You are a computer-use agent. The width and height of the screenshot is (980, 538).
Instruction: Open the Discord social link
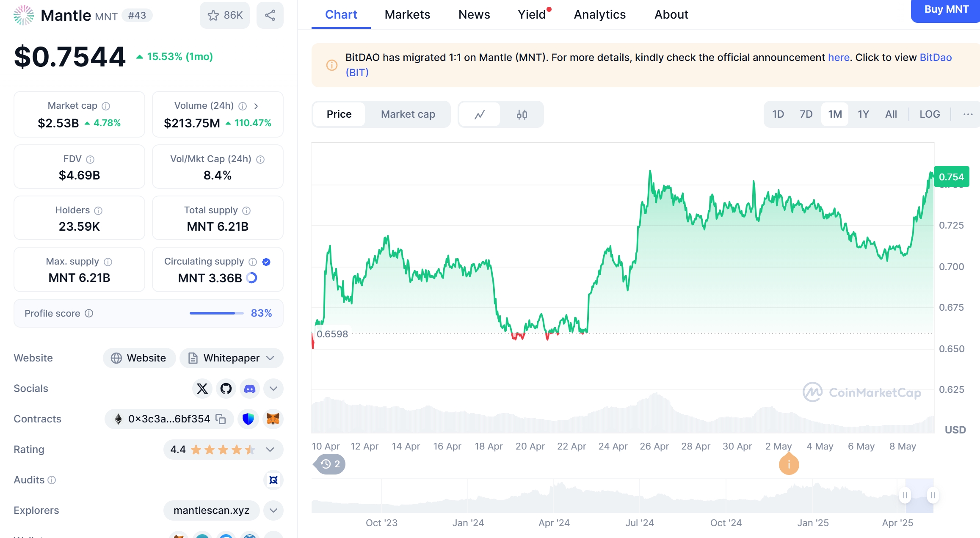(250, 389)
